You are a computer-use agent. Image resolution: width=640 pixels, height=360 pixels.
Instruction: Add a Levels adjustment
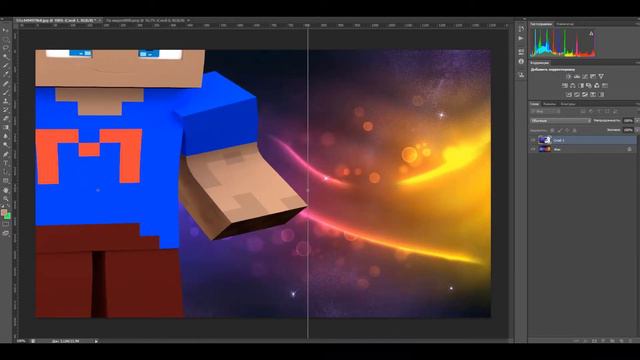pos(577,76)
